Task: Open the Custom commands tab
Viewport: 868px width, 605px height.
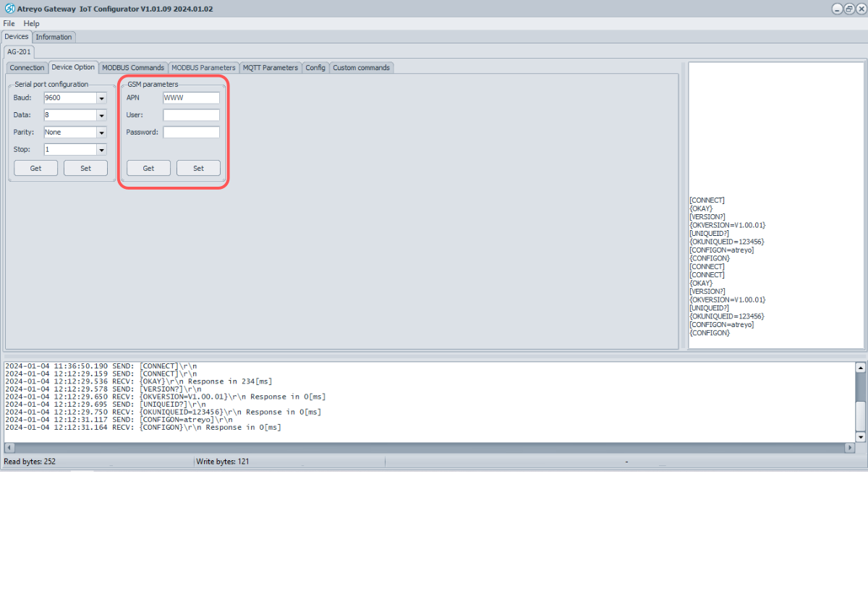Action: click(361, 67)
